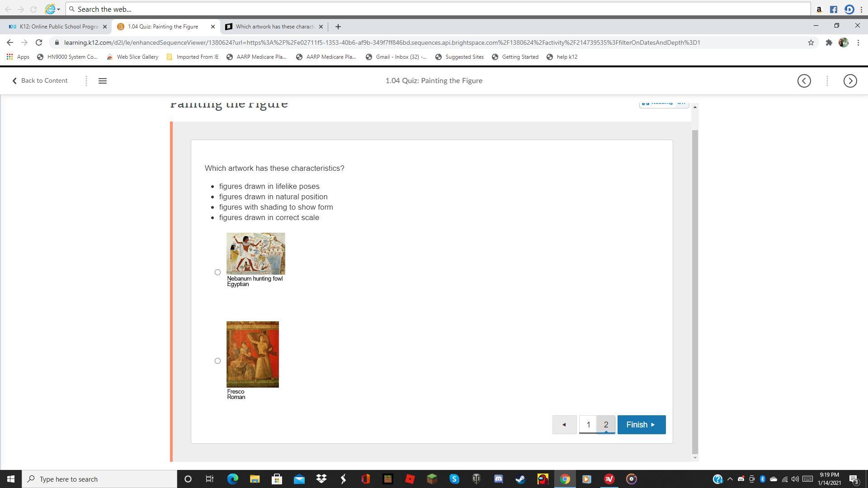Bookmark page with star icon
868x488 pixels.
pos(811,42)
